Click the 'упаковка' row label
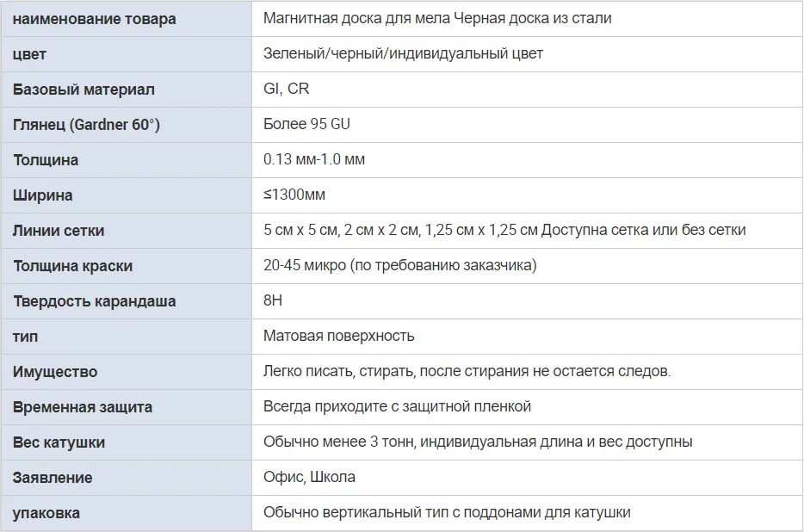The image size is (804, 532). point(46,513)
